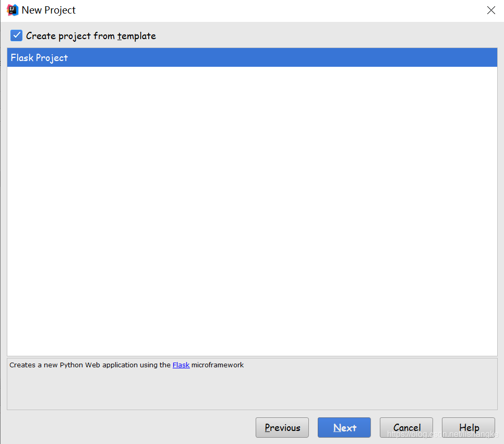Click the "Create project from template" label text

tap(91, 36)
